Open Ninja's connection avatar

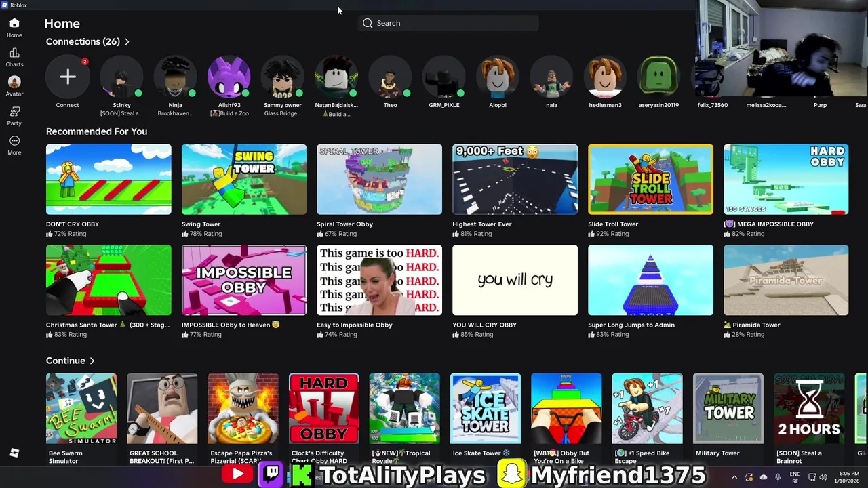[x=175, y=77]
